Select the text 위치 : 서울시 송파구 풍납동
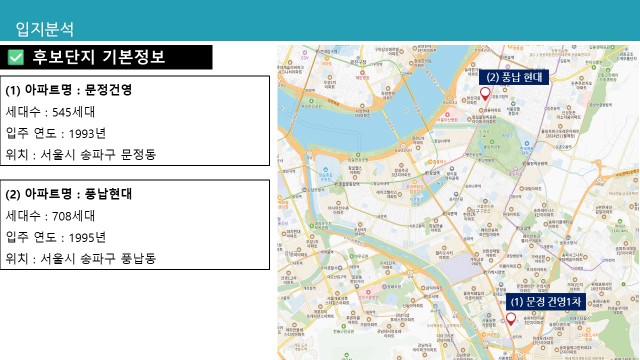 [81, 258]
